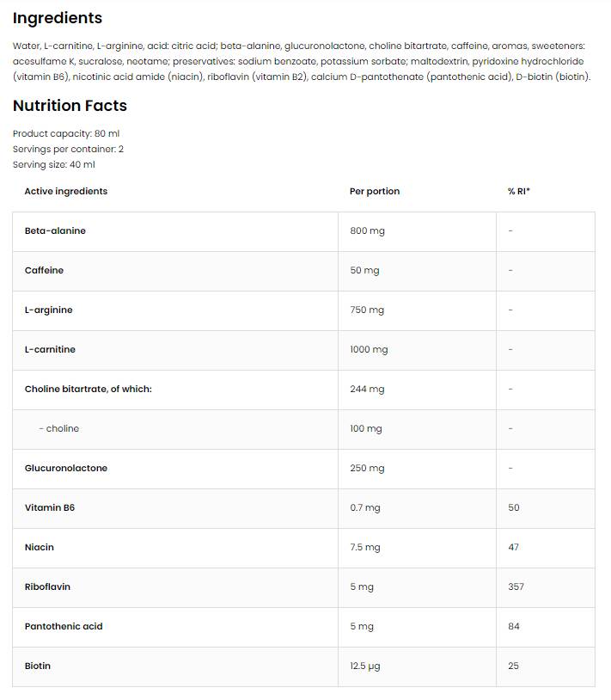The width and height of the screenshot is (611, 700).
Task: Click the Servings per container text
Action: pos(68,149)
